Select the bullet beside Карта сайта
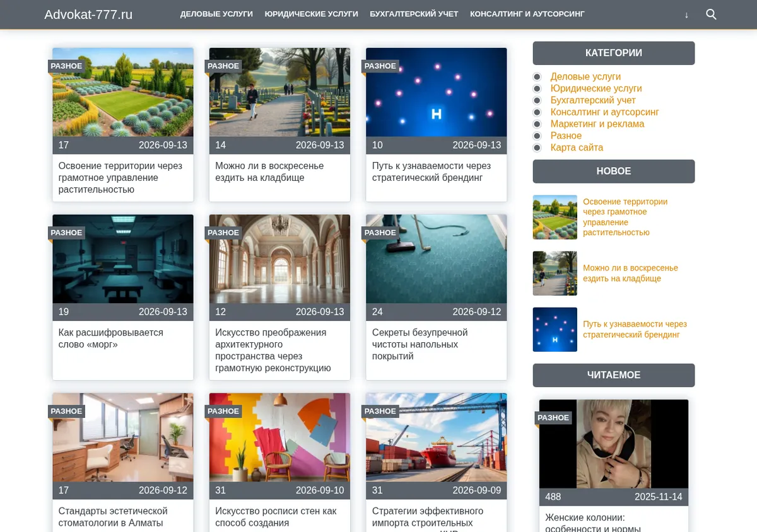757x532 pixels. coord(537,147)
